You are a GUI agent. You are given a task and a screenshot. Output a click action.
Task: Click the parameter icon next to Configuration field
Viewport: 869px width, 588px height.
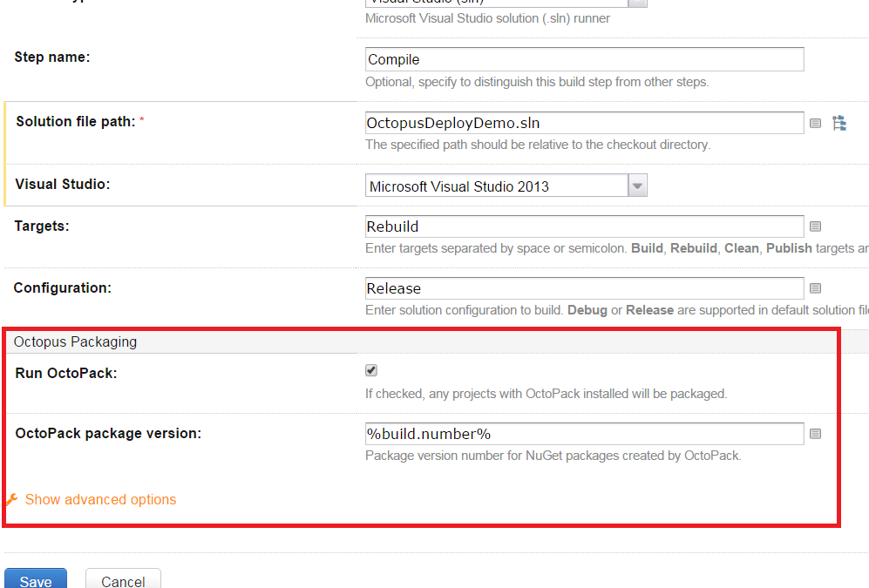[815, 288]
